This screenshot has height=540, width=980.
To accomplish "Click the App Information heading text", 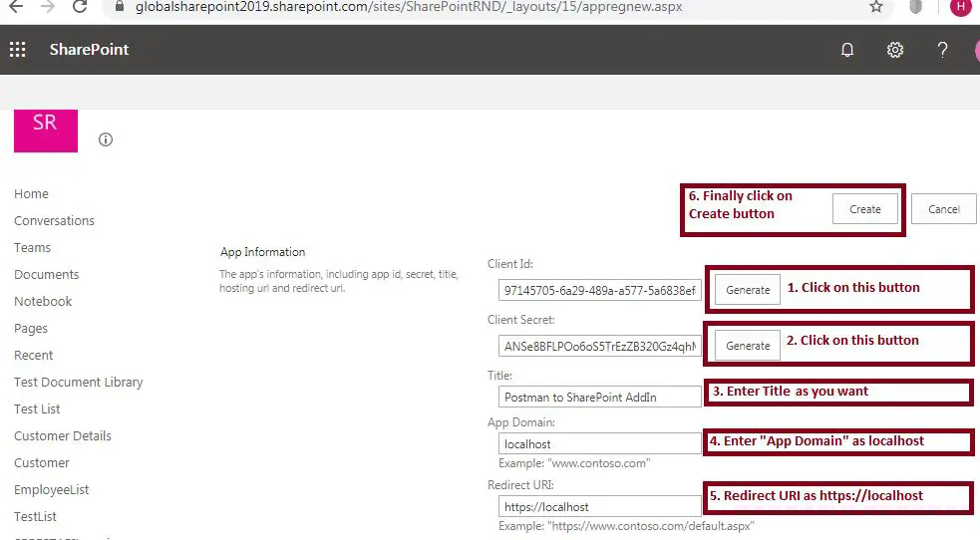I will pyautogui.click(x=262, y=252).
